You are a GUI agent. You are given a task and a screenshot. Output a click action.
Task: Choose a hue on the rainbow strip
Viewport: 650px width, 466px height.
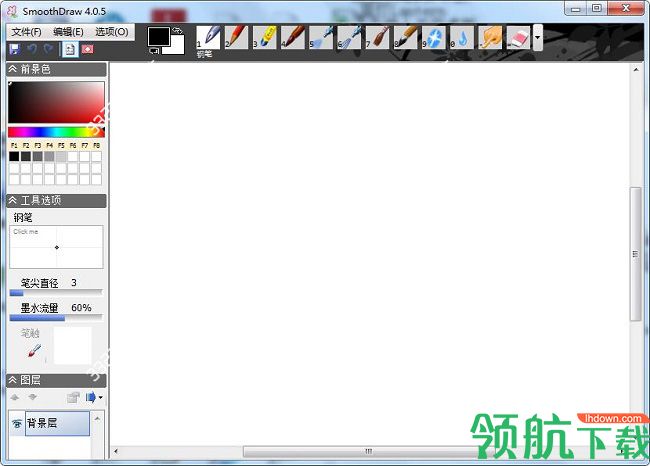pyautogui.click(x=56, y=132)
